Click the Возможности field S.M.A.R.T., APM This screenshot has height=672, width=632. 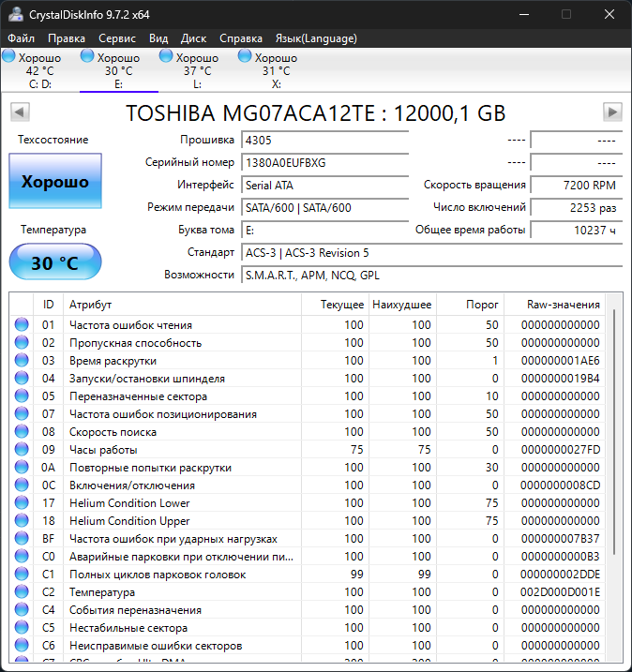pos(431,276)
